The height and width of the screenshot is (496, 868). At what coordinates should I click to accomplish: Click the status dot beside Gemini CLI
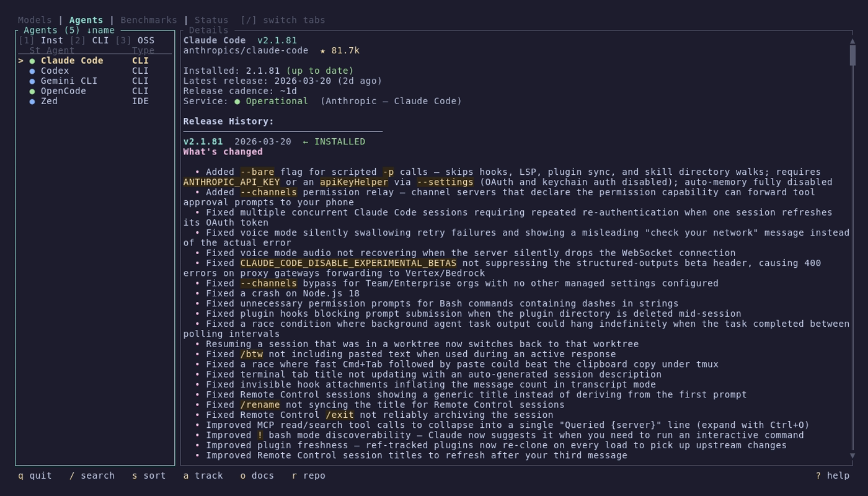[32, 81]
